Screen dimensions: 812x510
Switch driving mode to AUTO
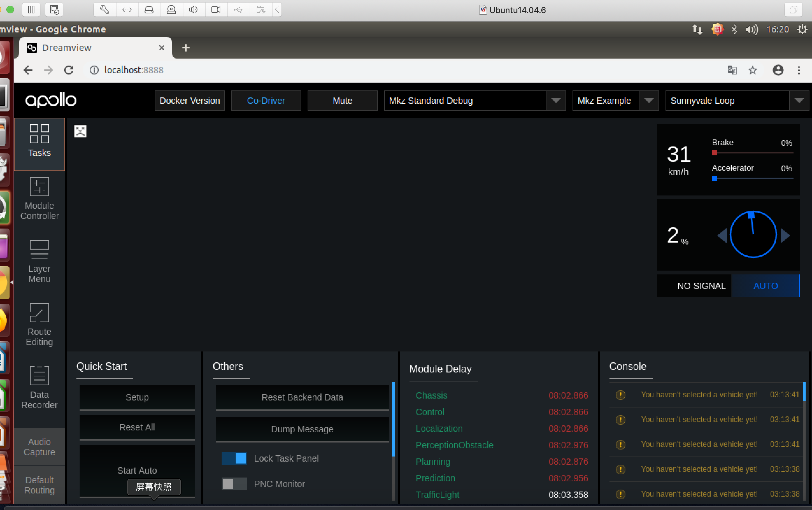pos(766,286)
